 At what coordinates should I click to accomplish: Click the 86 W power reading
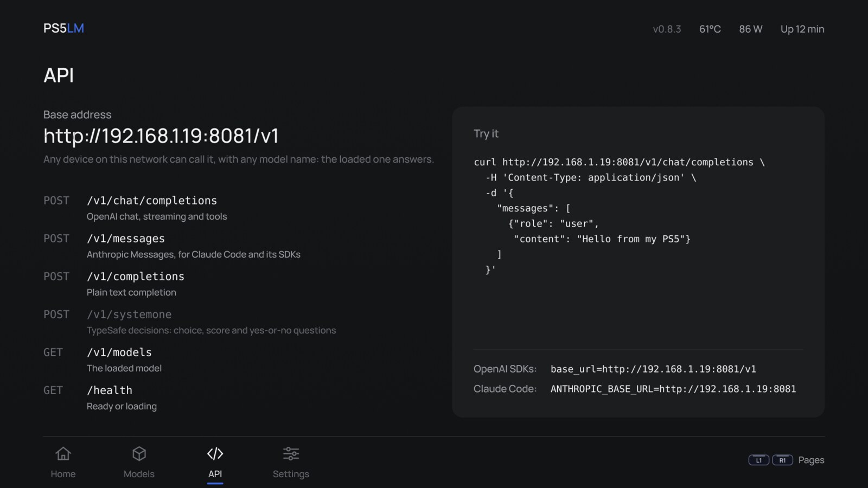[750, 29]
